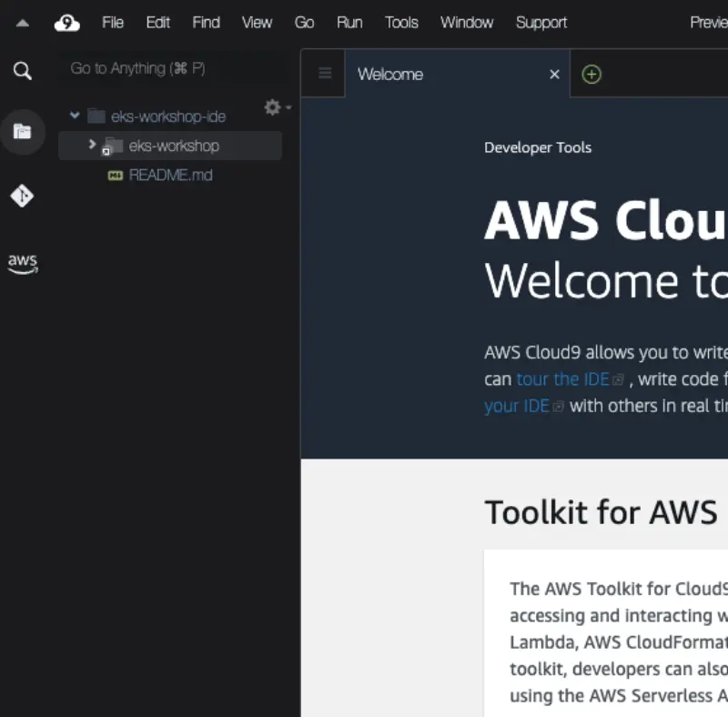
Task: Close the Welcome tab
Action: tap(554, 75)
